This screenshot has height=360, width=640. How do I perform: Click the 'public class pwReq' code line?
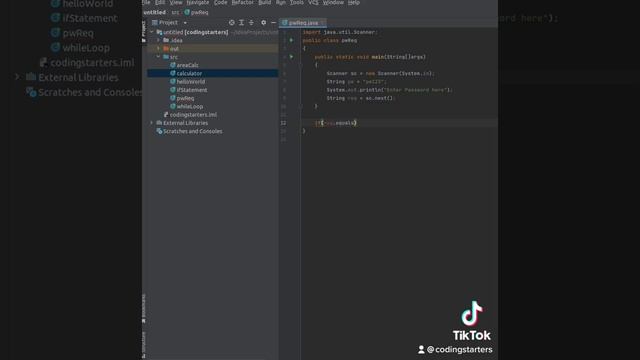click(x=330, y=40)
